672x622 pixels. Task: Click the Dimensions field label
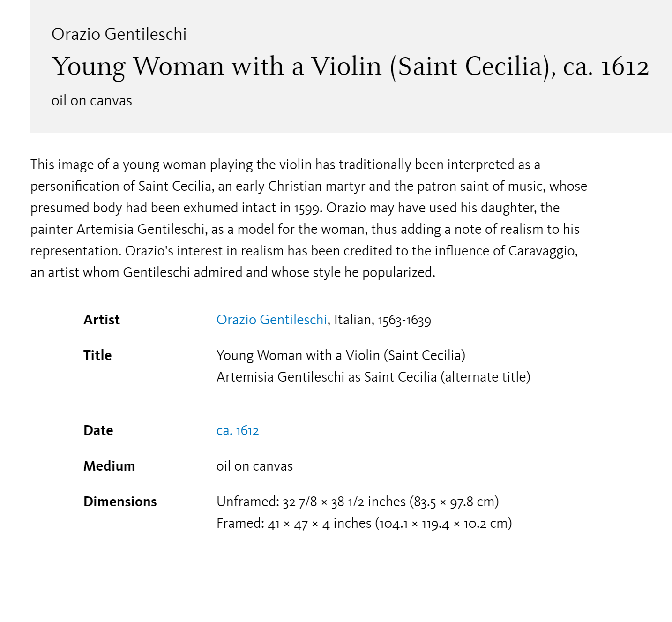(x=120, y=502)
